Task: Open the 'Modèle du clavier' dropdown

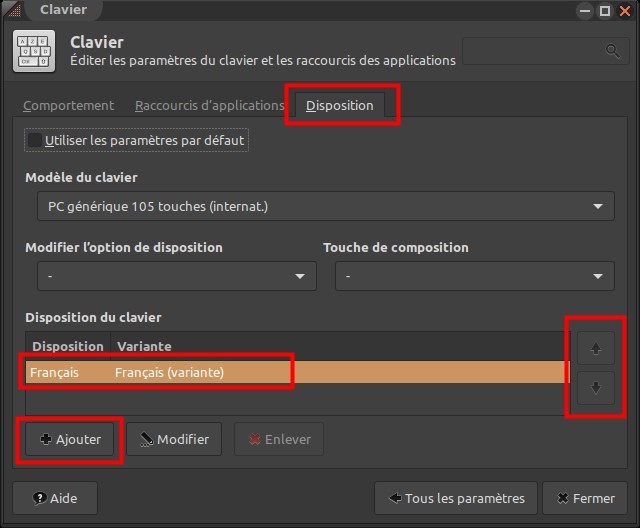Action: 325,207
